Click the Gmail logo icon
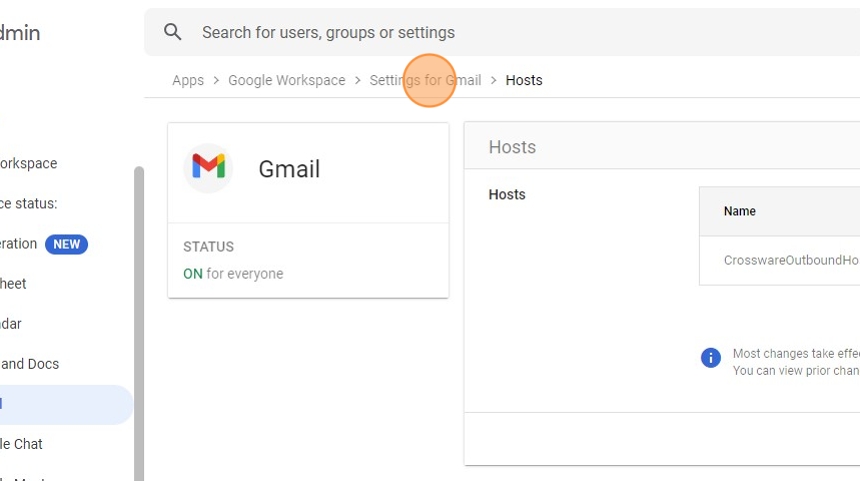The height and width of the screenshot is (481, 860). point(208,167)
